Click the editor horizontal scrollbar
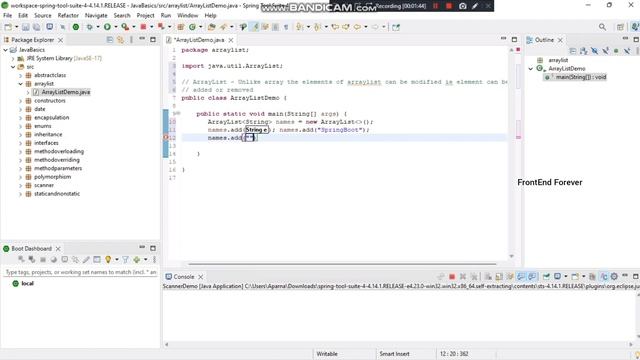Screen dimensions: 640x360 point(342,264)
